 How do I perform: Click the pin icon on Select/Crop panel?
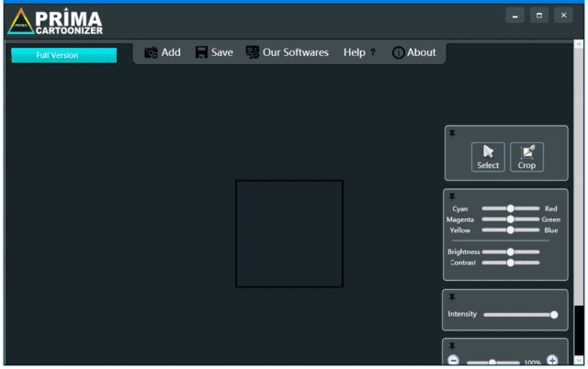coord(452,133)
